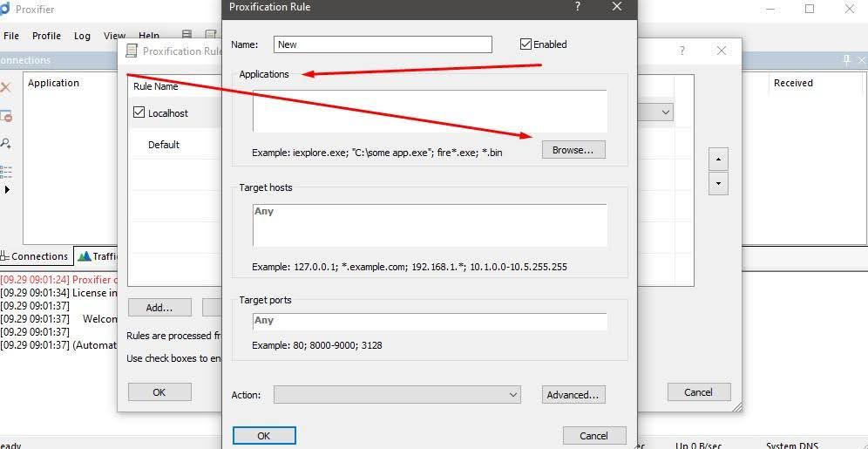Click the System DNS status entry

[x=792, y=446]
